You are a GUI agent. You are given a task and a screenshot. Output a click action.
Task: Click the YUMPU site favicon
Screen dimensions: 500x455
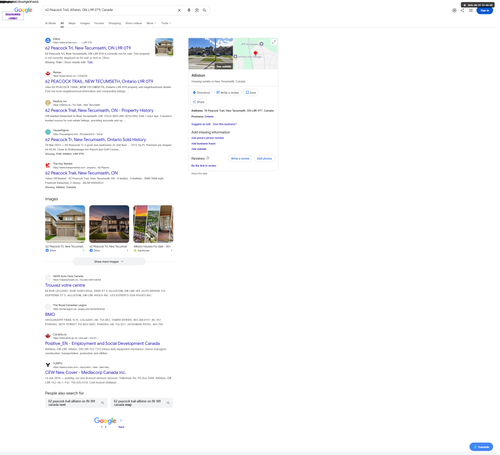click(48, 365)
